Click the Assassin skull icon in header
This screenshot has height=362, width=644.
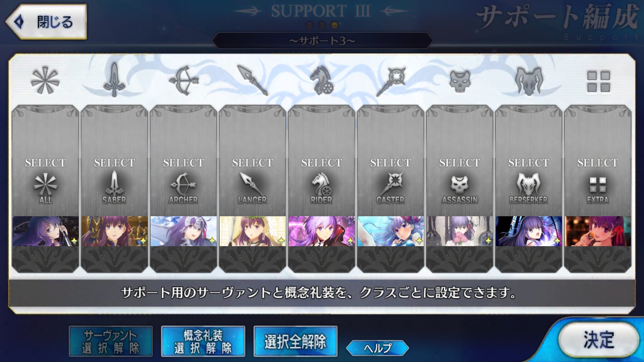coord(460,80)
